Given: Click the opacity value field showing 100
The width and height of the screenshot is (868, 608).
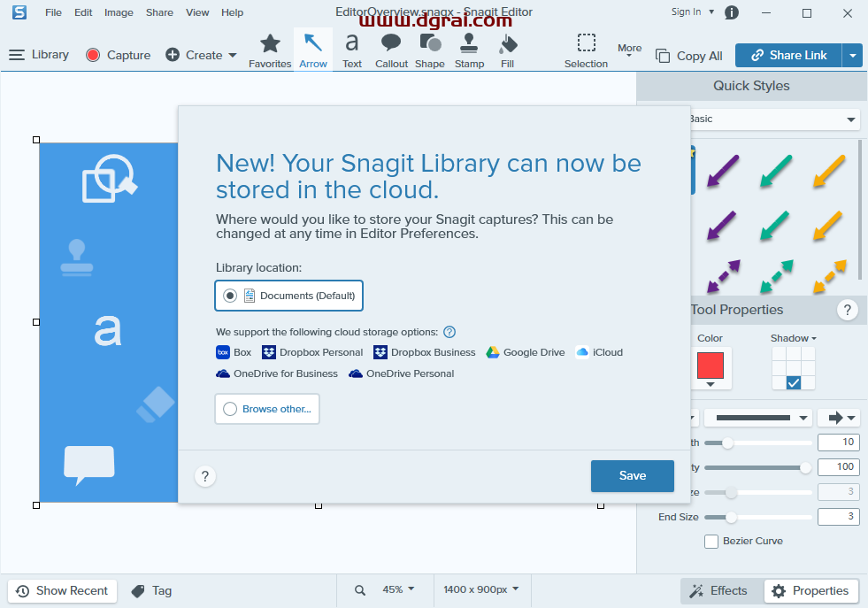Looking at the screenshot, I should click(x=838, y=466).
